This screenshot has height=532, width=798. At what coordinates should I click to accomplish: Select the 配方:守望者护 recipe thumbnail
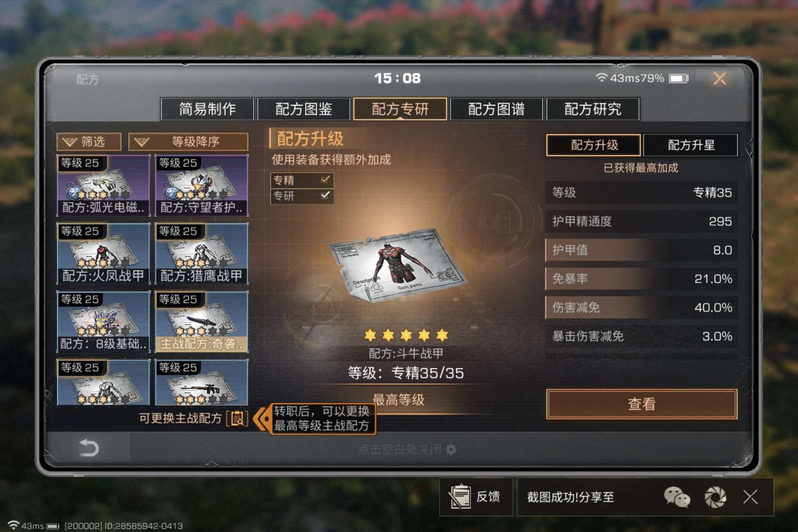[202, 185]
